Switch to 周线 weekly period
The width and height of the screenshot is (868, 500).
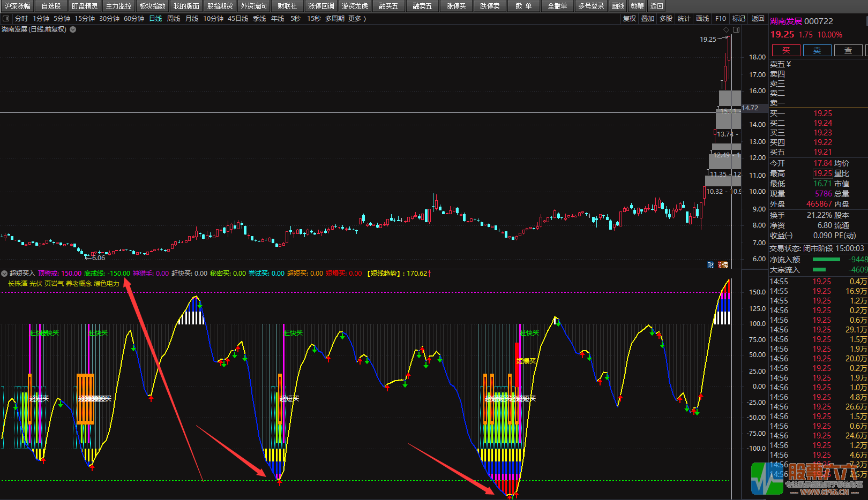[x=174, y=19]
